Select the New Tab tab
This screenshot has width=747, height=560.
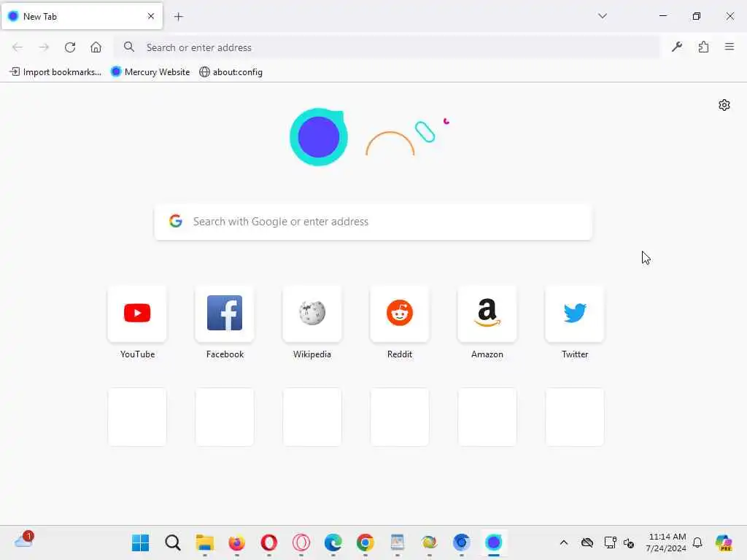82,16
